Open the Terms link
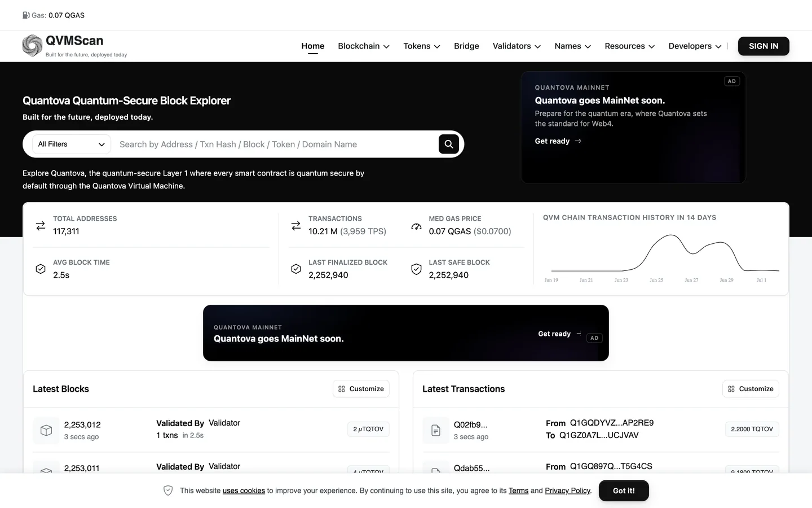This screenshot has height=508, width=812. [x=518, y=491]
